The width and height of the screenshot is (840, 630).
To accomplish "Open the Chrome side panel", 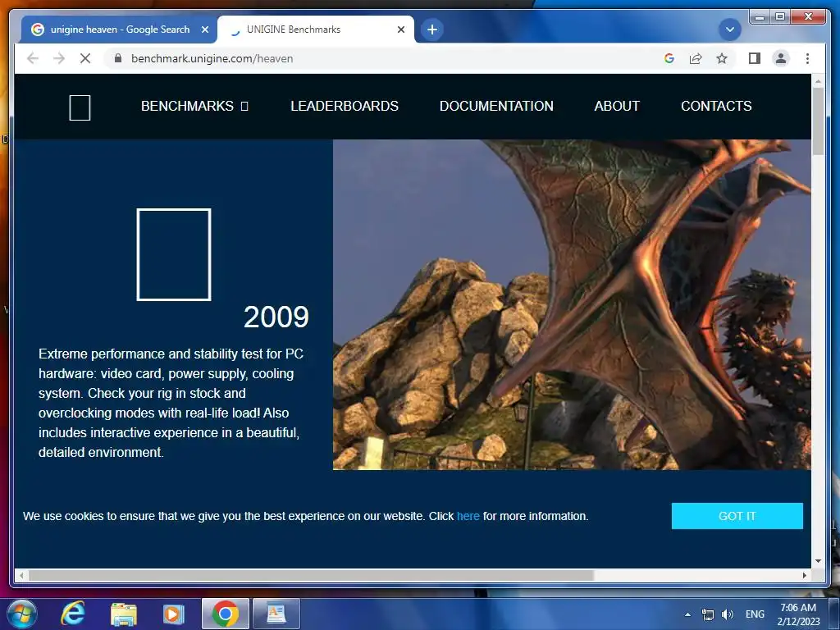I will [x=755, y=58].
